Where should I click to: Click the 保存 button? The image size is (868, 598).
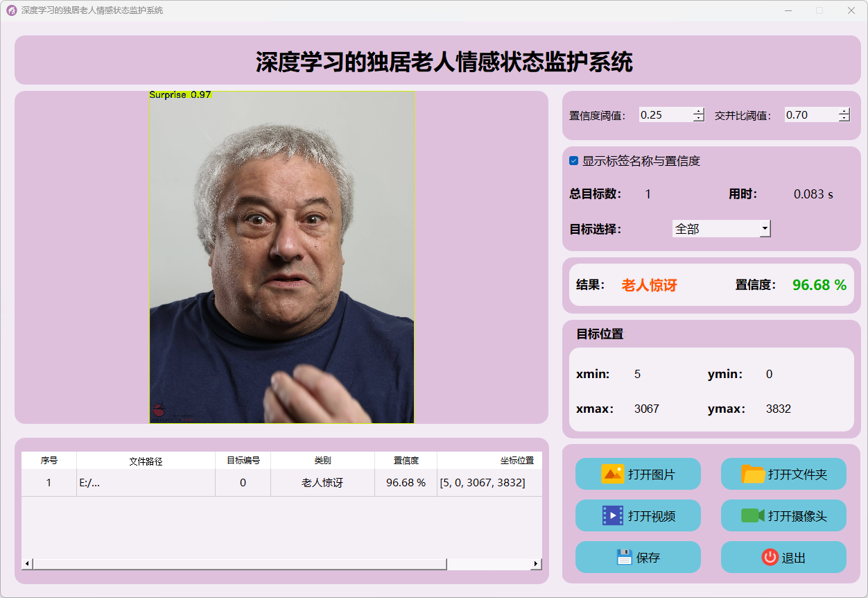coord(638,557)
